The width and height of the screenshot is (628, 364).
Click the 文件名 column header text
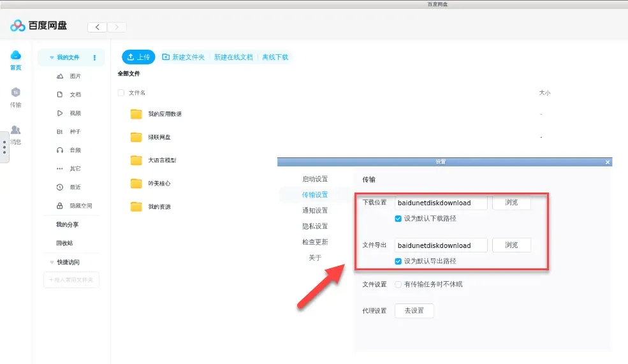(137, 93)
